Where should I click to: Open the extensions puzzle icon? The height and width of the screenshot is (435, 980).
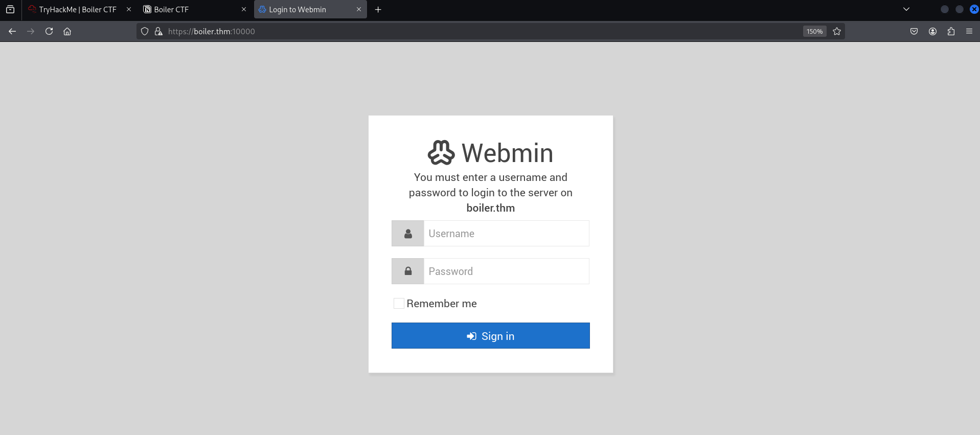[950, 31]
